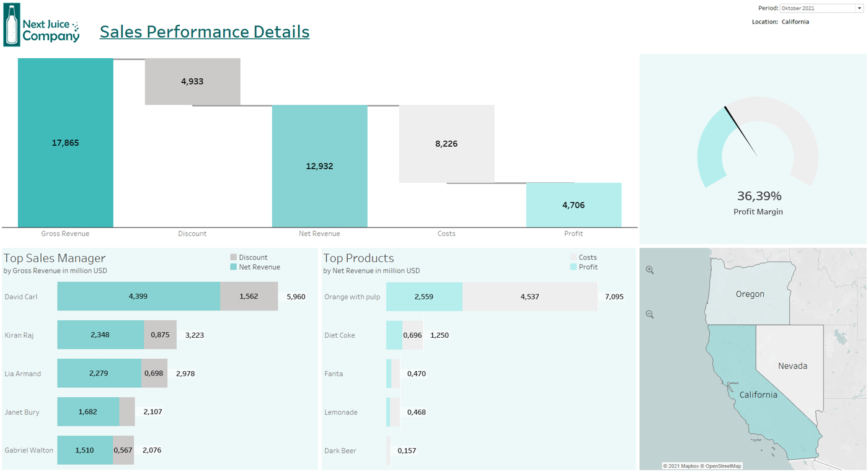Zoom into the map using magnifier plus icon
The width and height of the screenshot is (868, 471).
[649, 270]
